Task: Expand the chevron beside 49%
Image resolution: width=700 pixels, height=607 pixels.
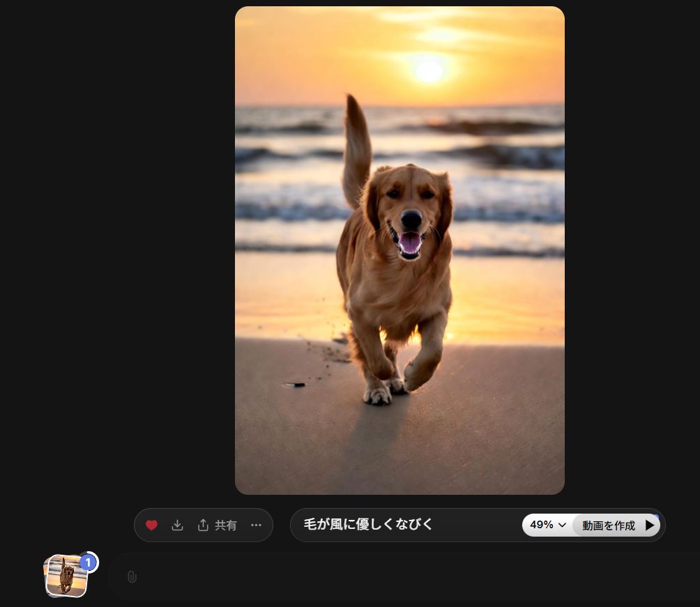Action: pyautogui.click(x=562, y=525)
